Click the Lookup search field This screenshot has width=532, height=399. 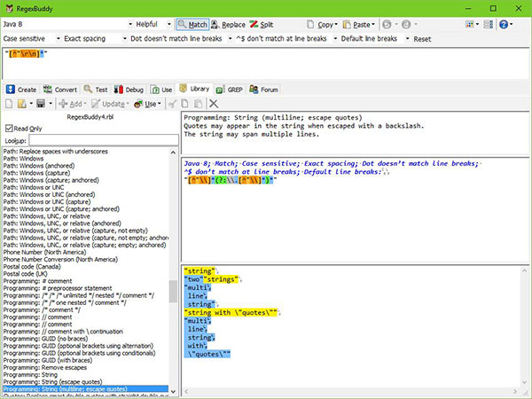[x=104, y=140]
